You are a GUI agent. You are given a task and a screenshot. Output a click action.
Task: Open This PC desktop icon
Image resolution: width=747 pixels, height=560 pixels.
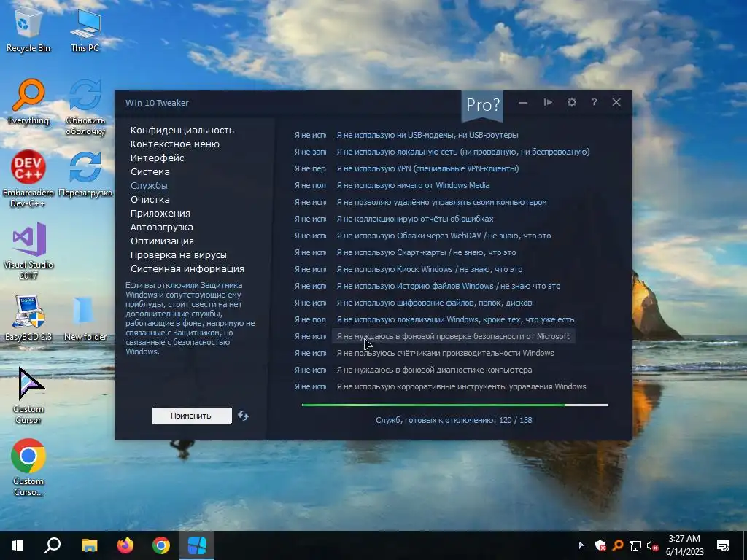pyautogui.click(x=85, y=31)
